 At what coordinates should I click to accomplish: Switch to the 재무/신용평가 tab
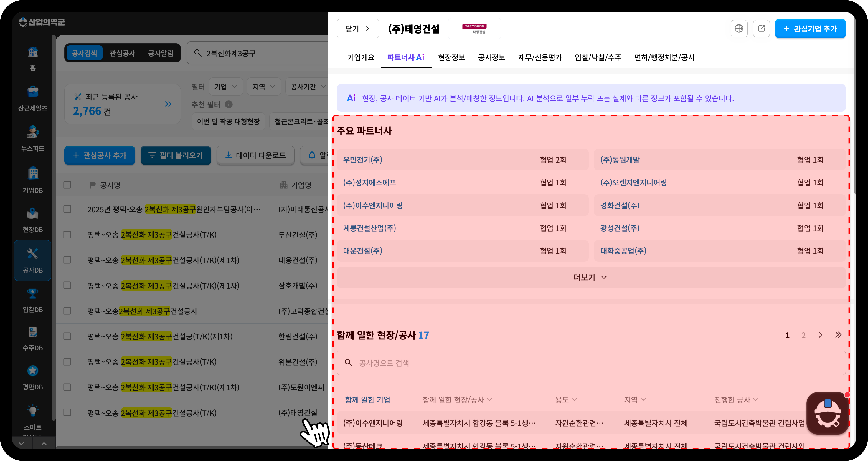[540, 58]
